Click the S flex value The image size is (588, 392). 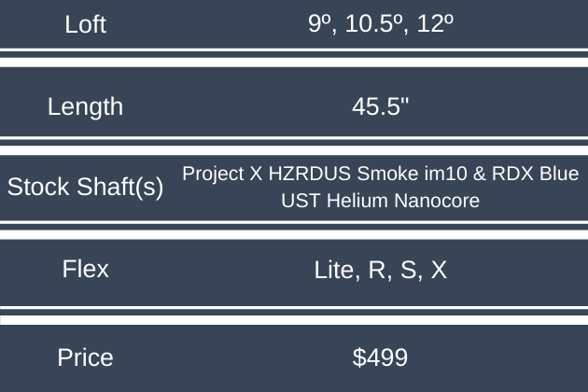[x=407, y=271]
